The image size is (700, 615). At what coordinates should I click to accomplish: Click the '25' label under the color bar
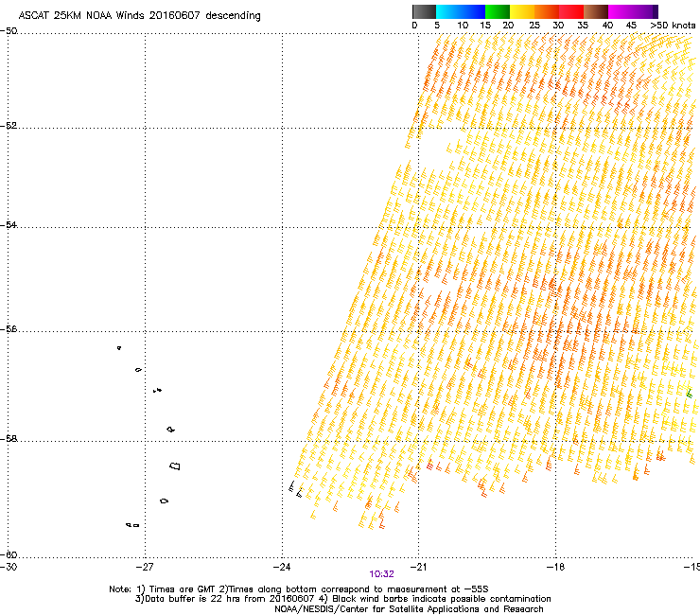[x=534, y=26]
